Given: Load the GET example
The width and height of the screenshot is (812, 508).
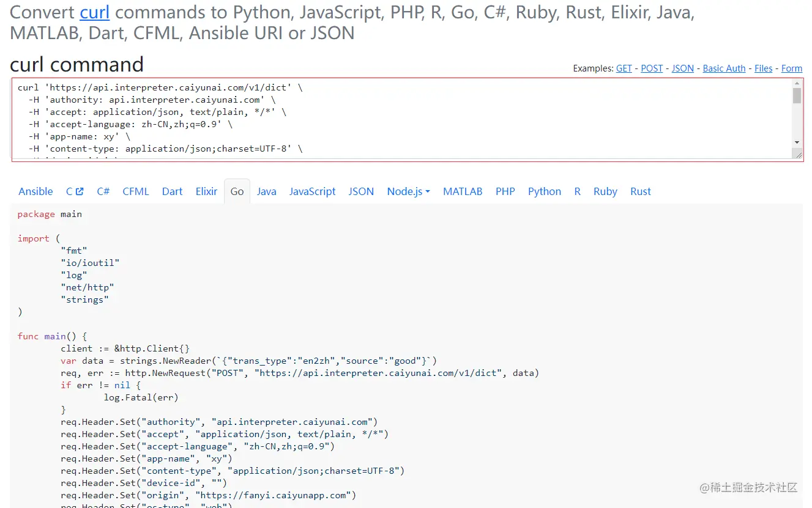Looking at the screenshot, I should click(624, 68).
